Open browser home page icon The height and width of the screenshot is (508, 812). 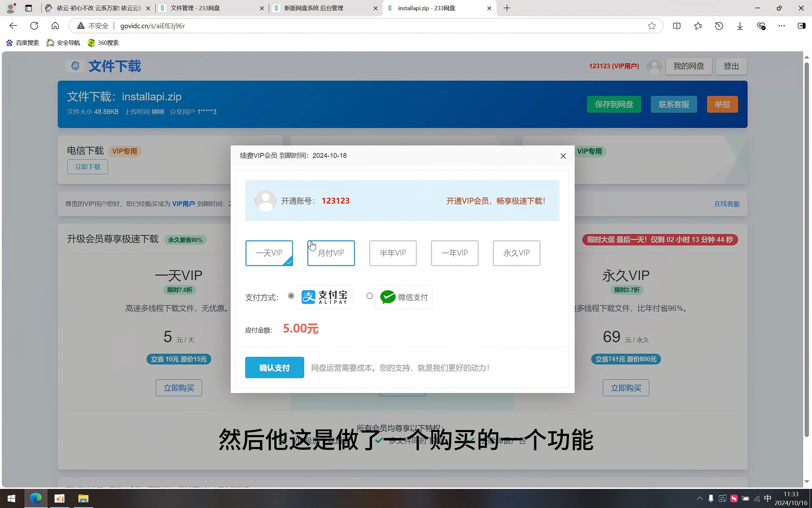55,26
